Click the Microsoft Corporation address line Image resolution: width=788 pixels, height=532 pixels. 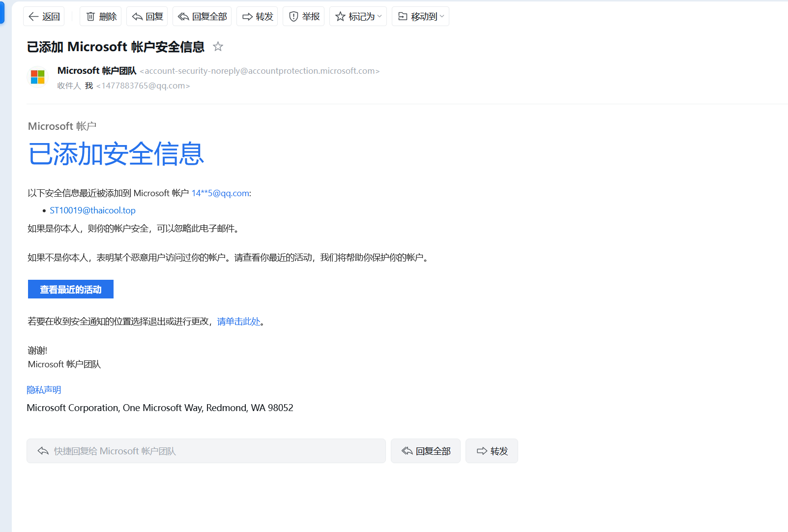click(160, 408)
